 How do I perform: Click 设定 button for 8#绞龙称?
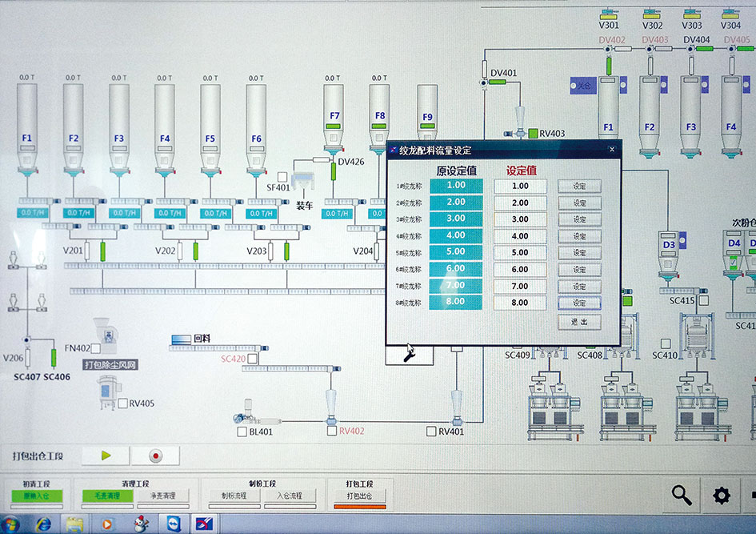[579, 303]
